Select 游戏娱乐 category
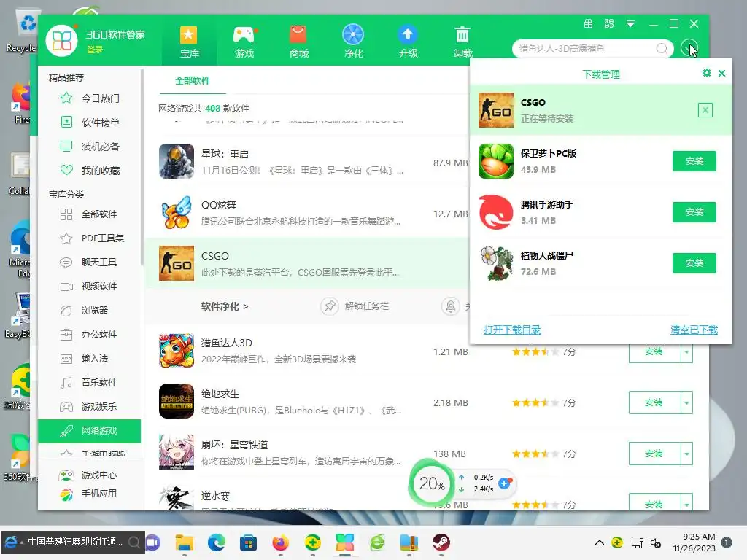The height and width of the screenshot is (560, 747). click(x=90, y=406)
